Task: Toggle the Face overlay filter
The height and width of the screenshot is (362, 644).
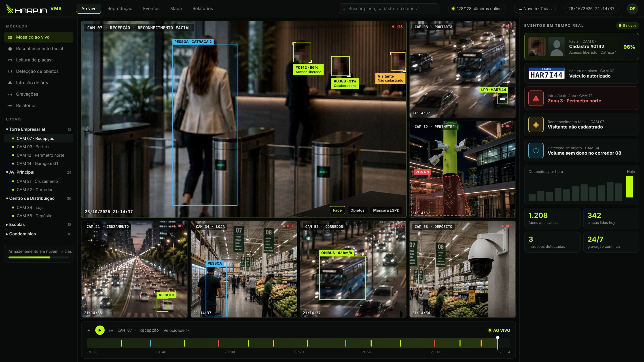Action: click(x=337, y=210)
